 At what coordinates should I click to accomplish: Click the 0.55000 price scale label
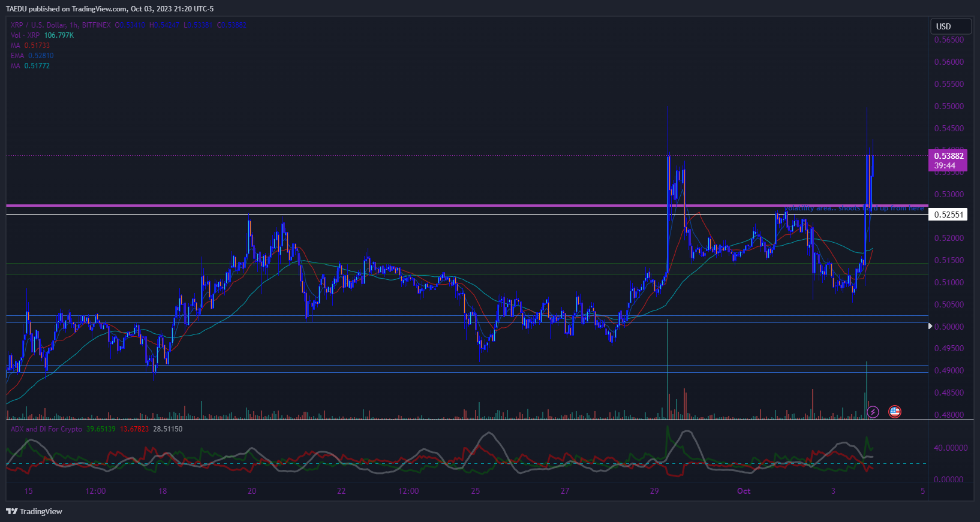coord(949,106)
